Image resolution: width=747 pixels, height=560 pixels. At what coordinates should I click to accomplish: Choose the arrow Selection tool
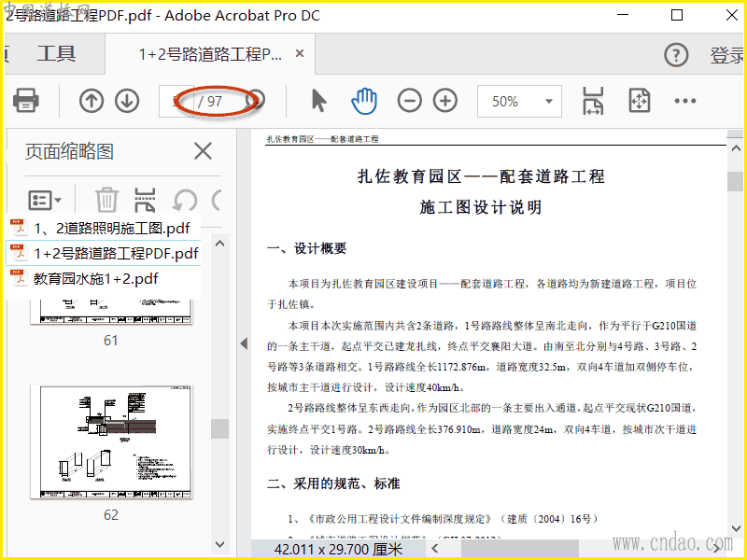318,101
